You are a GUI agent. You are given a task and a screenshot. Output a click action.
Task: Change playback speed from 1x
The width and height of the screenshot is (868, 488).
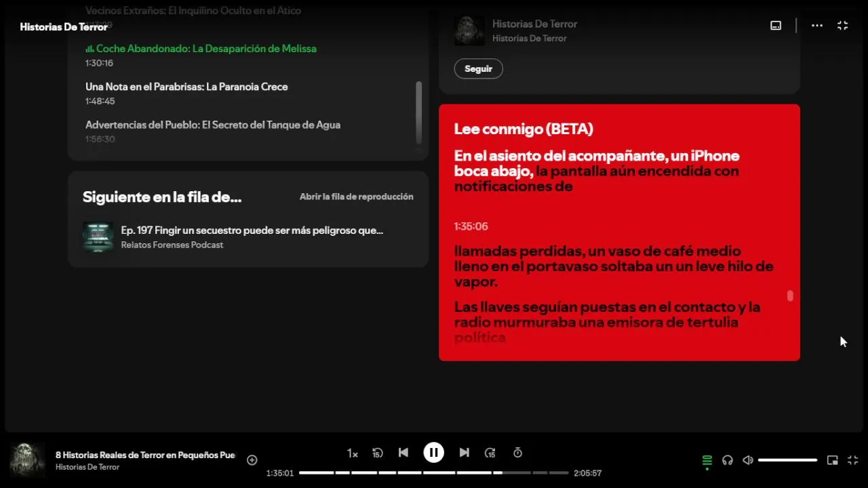353,453
